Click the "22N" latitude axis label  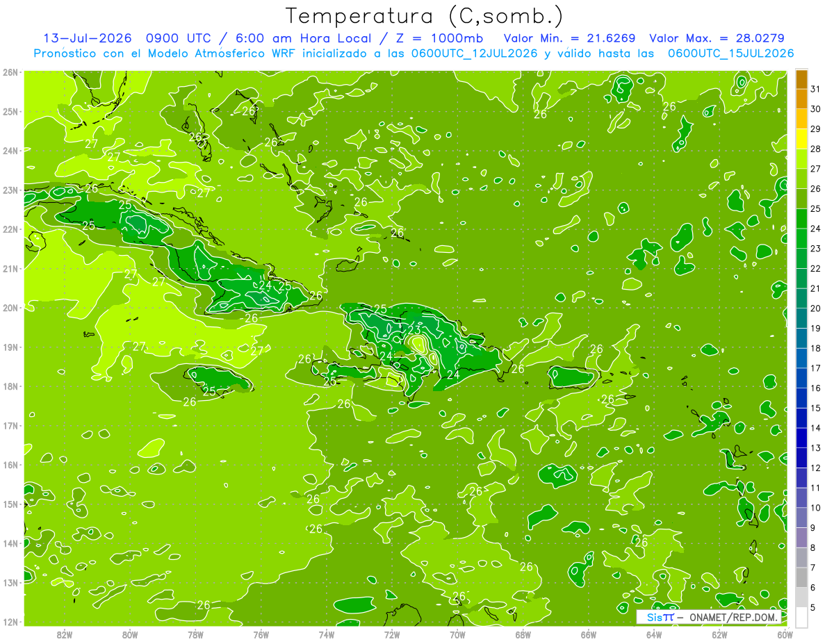point(10,229)
